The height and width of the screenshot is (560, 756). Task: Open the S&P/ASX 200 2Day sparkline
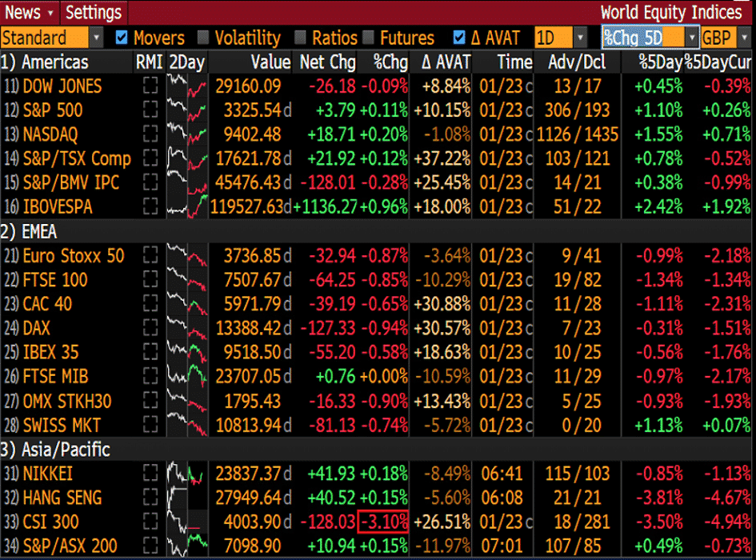pyautogui.click(x=187, y=546)
